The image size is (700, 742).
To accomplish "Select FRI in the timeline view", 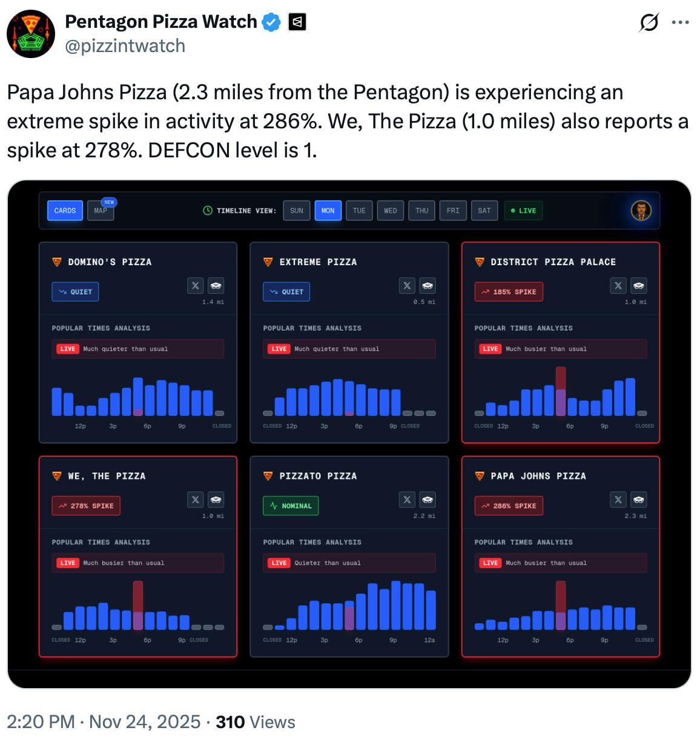I will (x=453, y=211).
